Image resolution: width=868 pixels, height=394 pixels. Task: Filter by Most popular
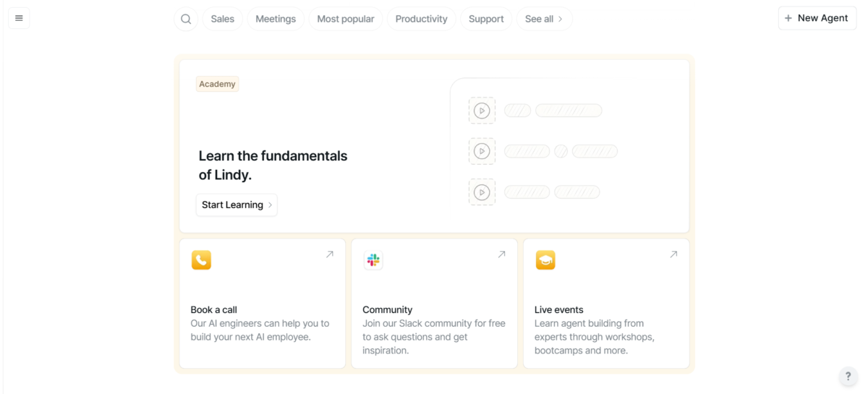[x=346, y=19]
